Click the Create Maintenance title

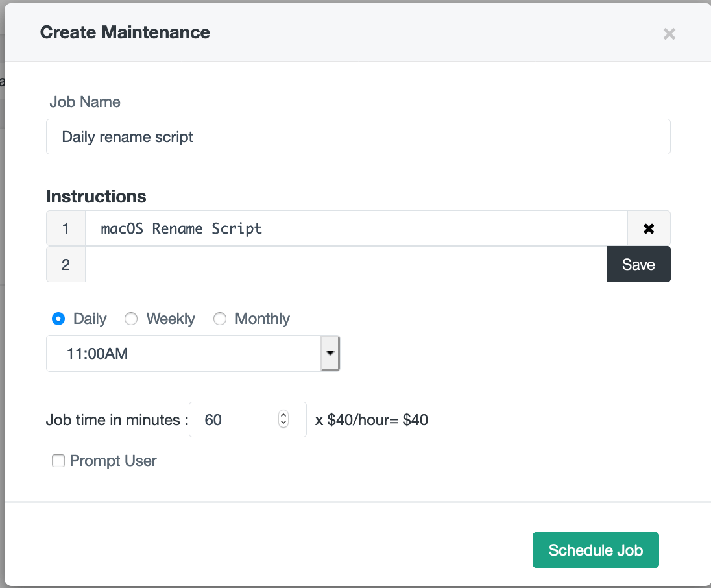(x=125, y=32)
